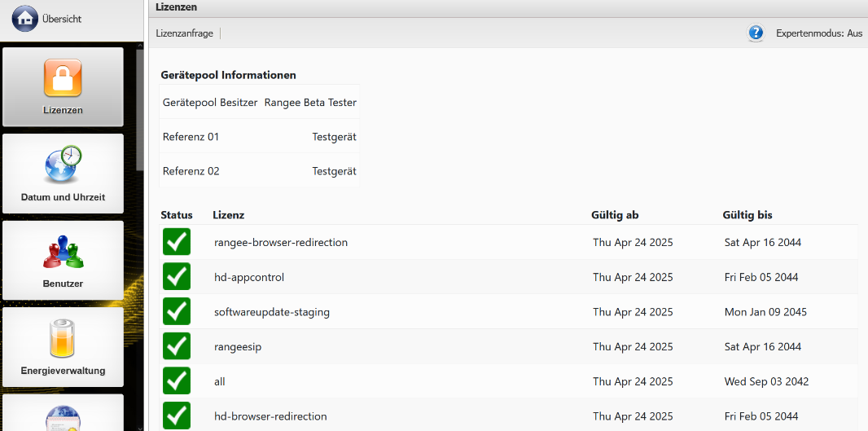Sort by the Lizenz column header
The width and height of the screenshot is (868, 431).
point(229,215)
